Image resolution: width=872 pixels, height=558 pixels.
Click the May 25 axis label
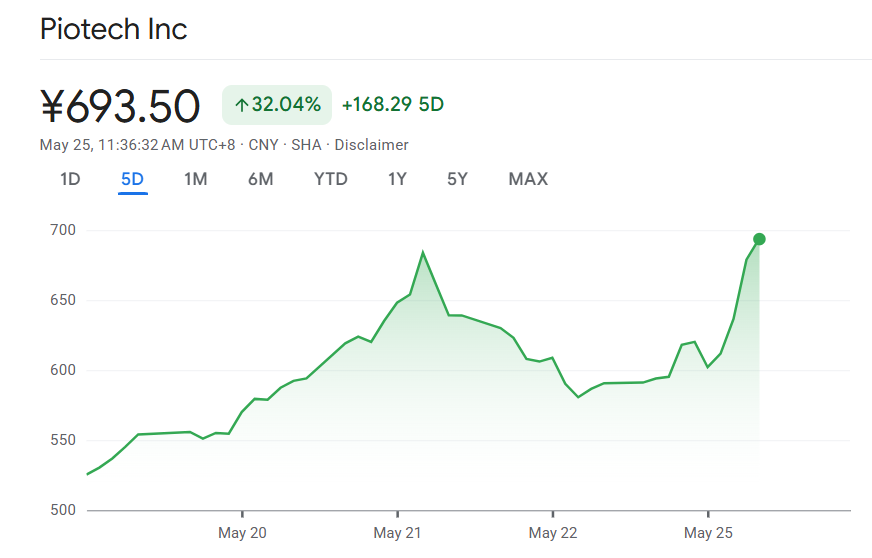tap(708, 533)
